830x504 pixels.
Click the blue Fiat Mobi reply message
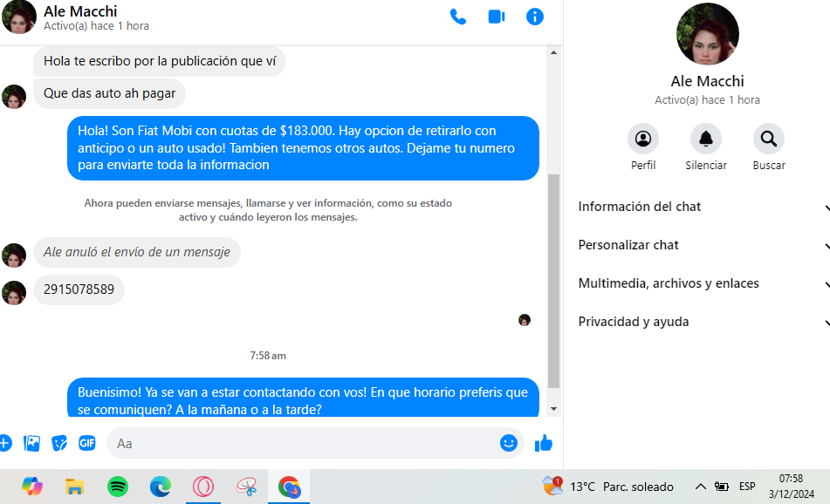point(303,148)
